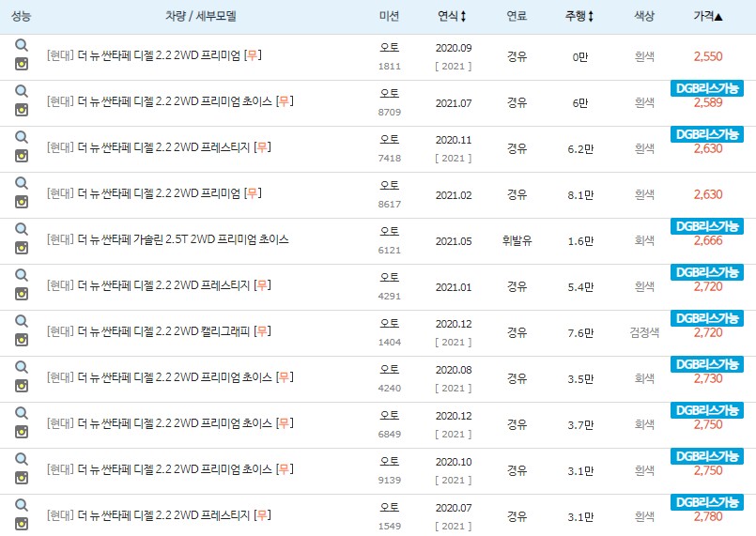Viewport: 756px width, 536px height.
Task: Click DGB리스가능 badge for car 7418
Action: pyautogui.click(x=707, y=134)
